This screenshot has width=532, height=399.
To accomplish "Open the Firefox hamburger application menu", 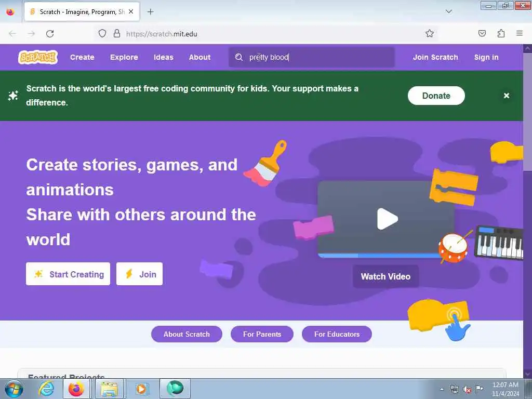I will (x=520, y=33).
